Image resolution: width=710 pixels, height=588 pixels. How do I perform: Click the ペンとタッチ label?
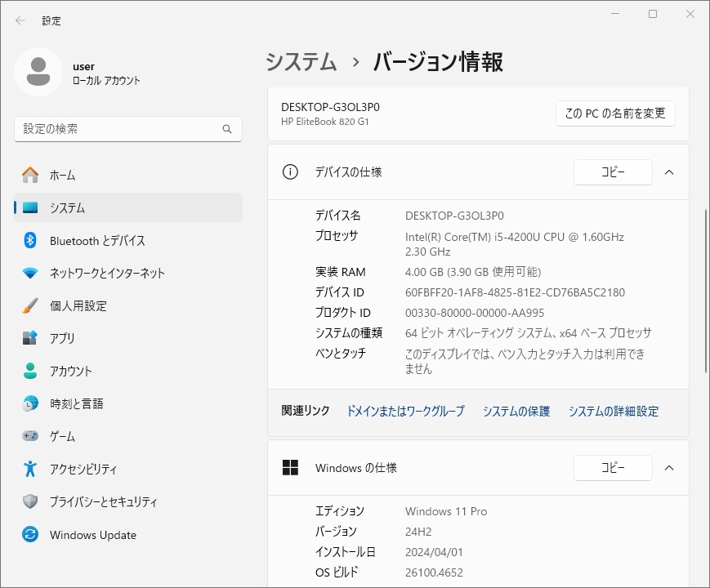341,354
